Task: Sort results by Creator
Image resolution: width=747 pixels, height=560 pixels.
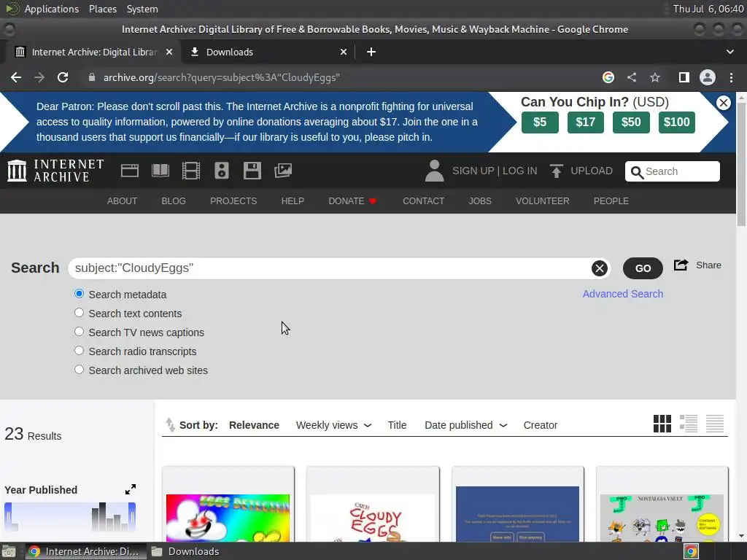Action: pyautogui.click(x=541, y=425)
